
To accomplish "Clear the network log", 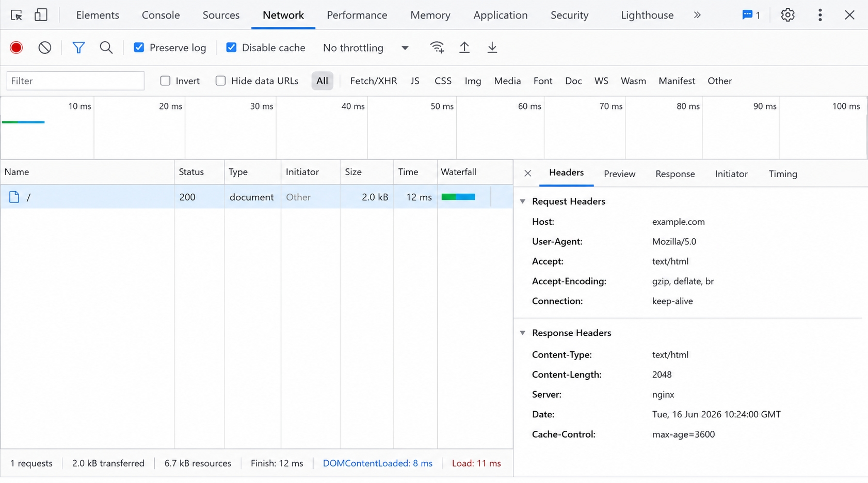I will tap(45, 48).
